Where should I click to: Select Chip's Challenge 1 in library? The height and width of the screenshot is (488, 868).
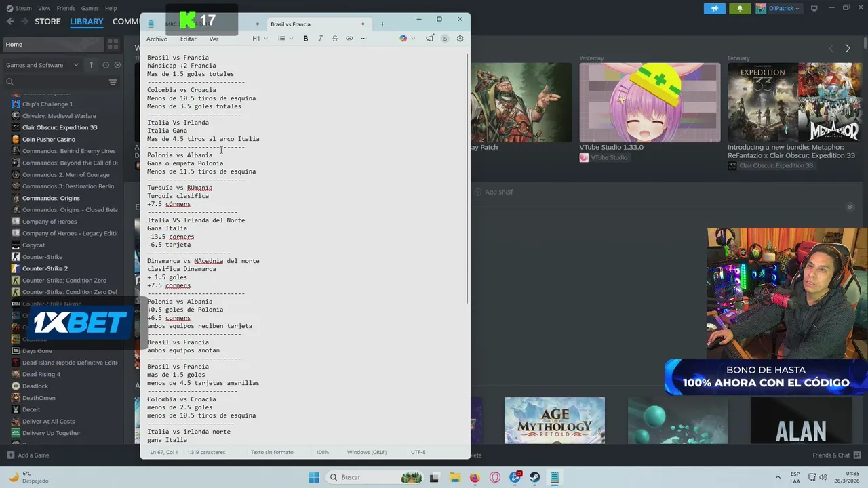pyautogui.click(x=47, y=104)
